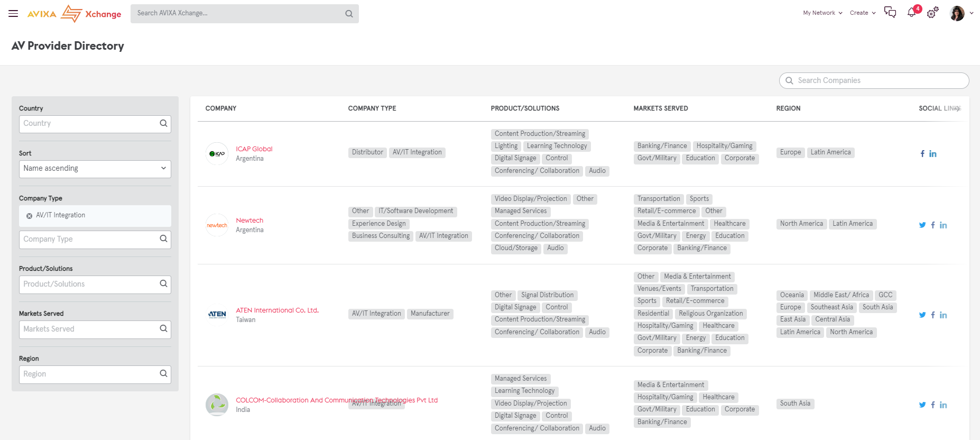
Task: Click the ICAP Global logo thumbnail
Action: [x=217, y=154]
